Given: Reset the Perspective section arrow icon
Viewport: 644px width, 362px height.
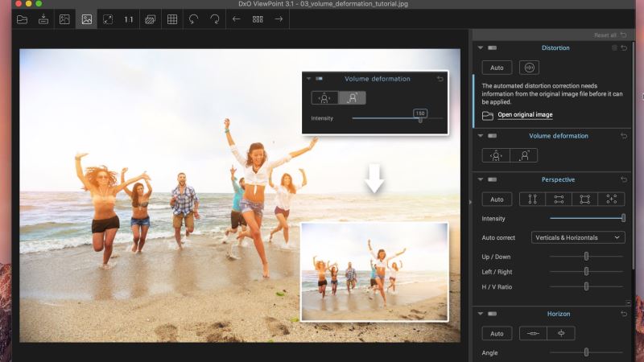Looking at the screenshot, I should (624, 179).
